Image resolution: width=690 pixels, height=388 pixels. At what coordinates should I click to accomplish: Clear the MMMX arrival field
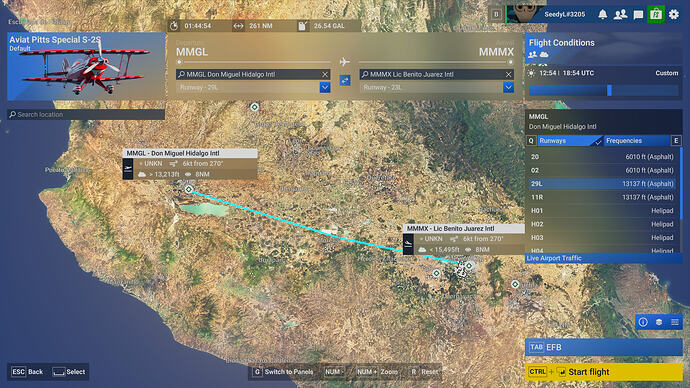(x=508, y=74)
